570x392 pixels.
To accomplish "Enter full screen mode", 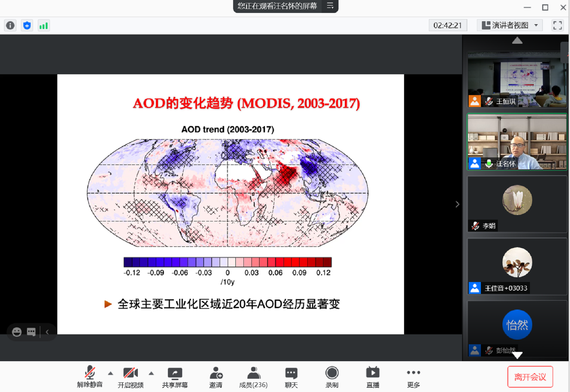I will point(557,26).
